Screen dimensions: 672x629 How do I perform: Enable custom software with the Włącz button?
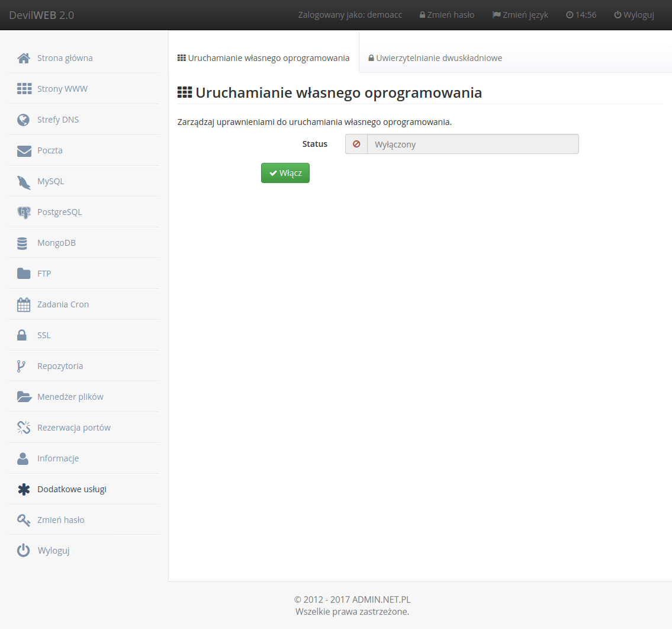(285, 173)
